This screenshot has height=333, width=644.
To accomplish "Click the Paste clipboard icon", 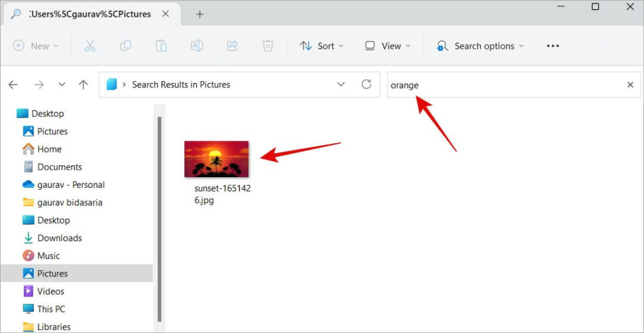I will 161,45.
